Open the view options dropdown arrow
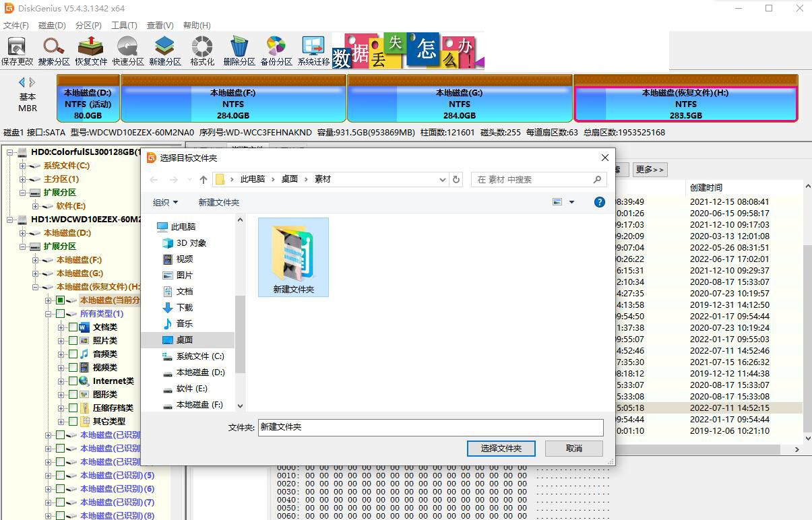This screenshot has width=812, height=520. [x=572, y=202]
